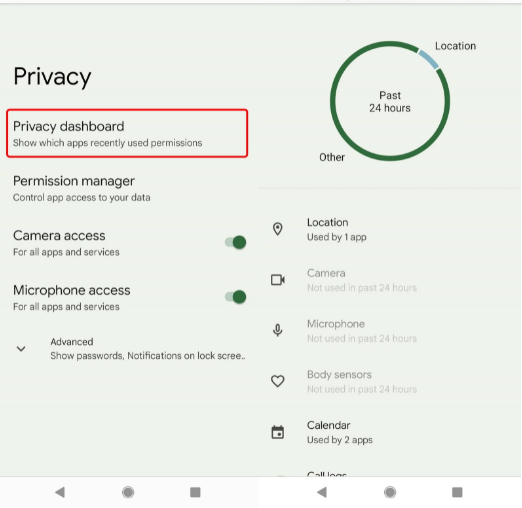Screen dimensions: 522x508
Task: Expand the Advanced settings chevron
Action: point(21,349)
